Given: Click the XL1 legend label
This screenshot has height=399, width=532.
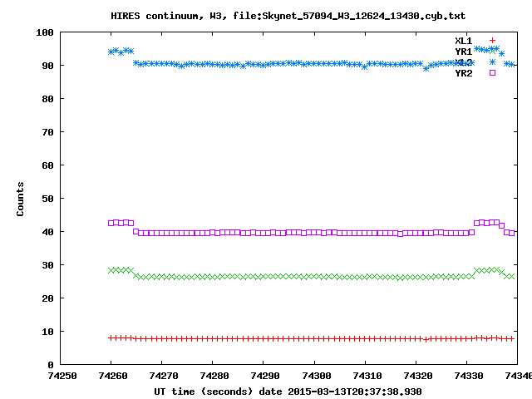Looking at the screenshot, I should tap(464, 41).
